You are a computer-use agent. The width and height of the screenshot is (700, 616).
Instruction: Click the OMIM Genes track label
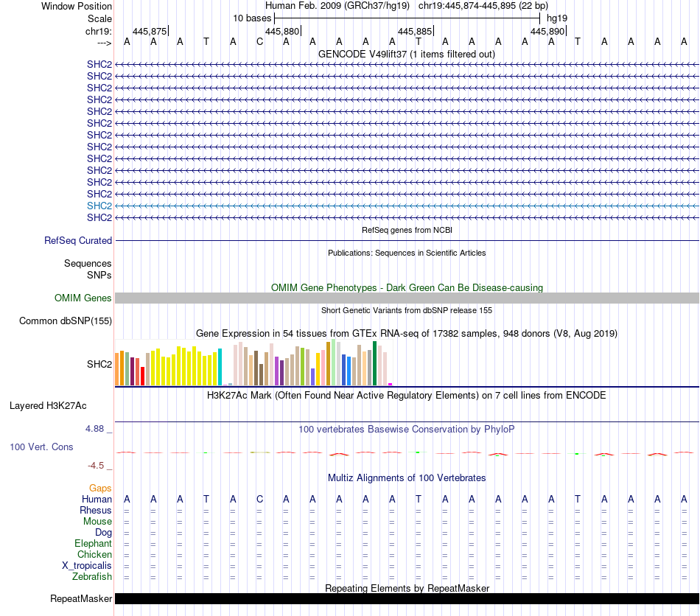83,298
